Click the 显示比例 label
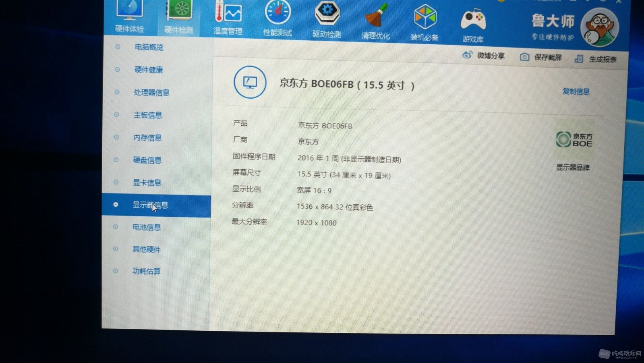 (x=246, y=189)
